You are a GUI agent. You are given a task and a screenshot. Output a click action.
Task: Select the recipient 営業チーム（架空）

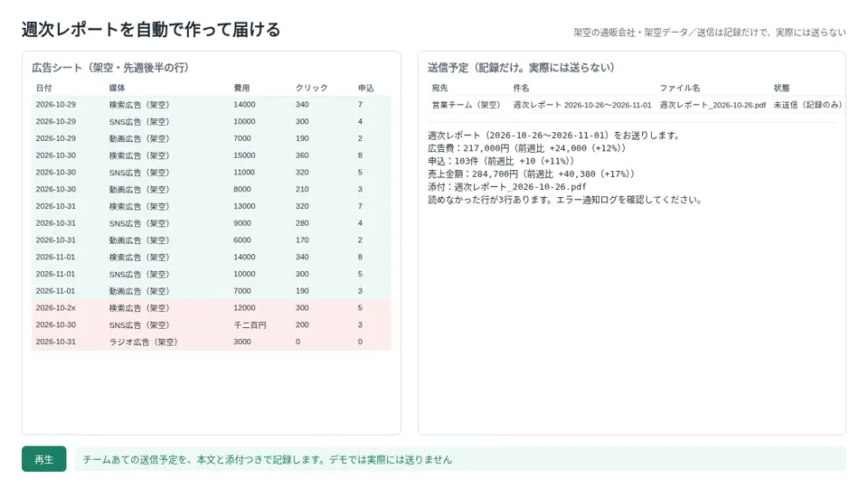pyautogui.click(x=467, y=105)
